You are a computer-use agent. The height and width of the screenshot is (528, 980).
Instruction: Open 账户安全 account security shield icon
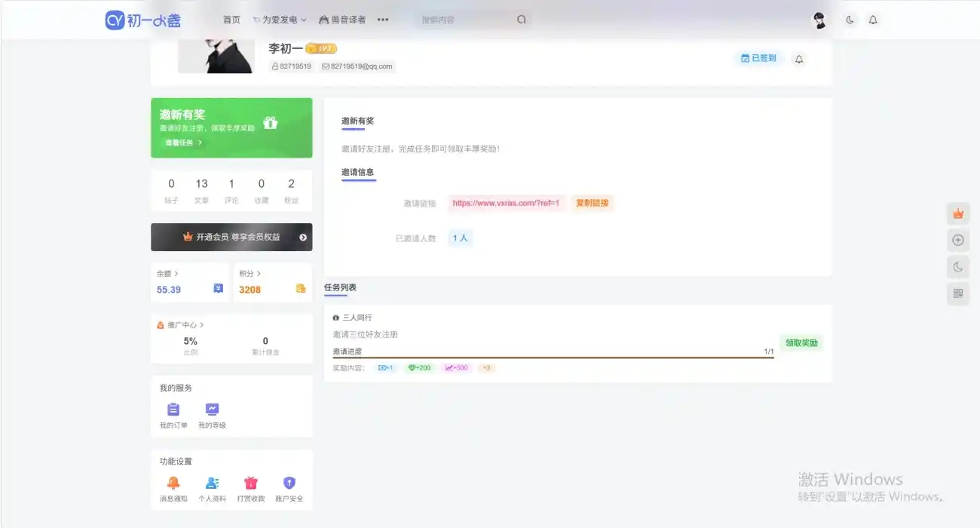(289, 483)
